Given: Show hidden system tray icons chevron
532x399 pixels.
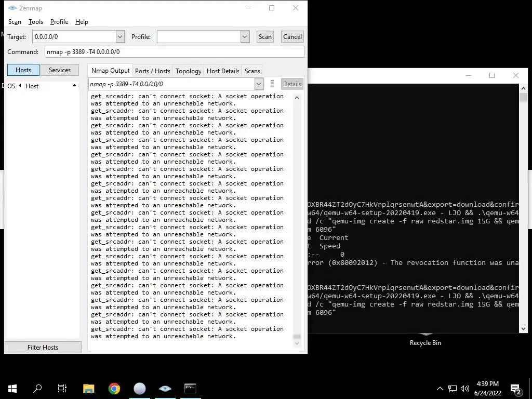Looking at the screenshot, I should click(x=440, y=389).
